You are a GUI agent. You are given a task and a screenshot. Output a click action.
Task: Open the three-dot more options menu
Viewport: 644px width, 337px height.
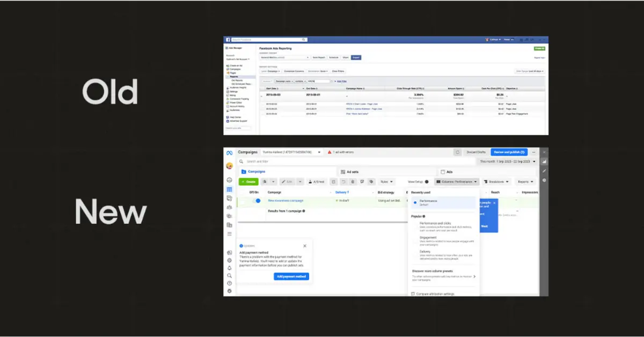533,152
